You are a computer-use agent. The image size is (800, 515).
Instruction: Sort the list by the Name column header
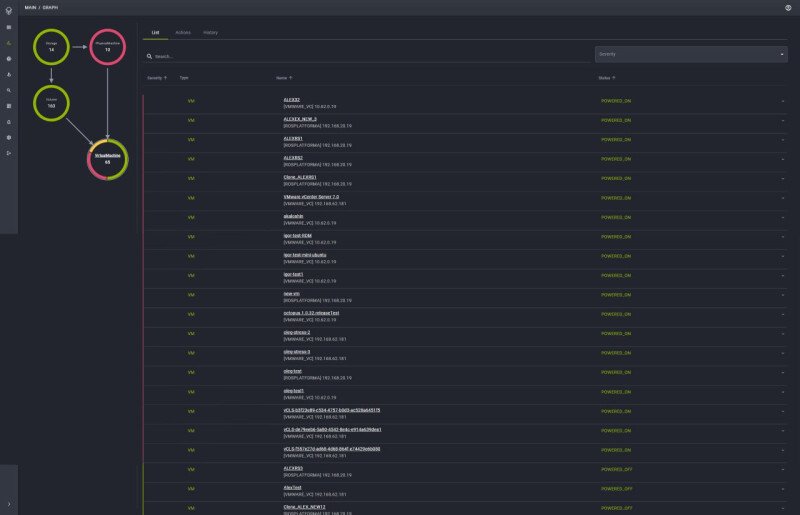(284, 77)
